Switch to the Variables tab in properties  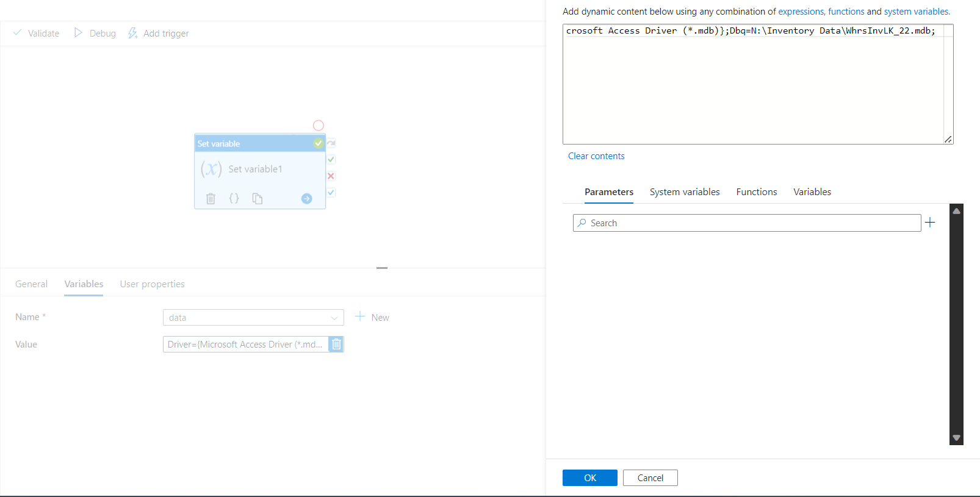point(84,284)
